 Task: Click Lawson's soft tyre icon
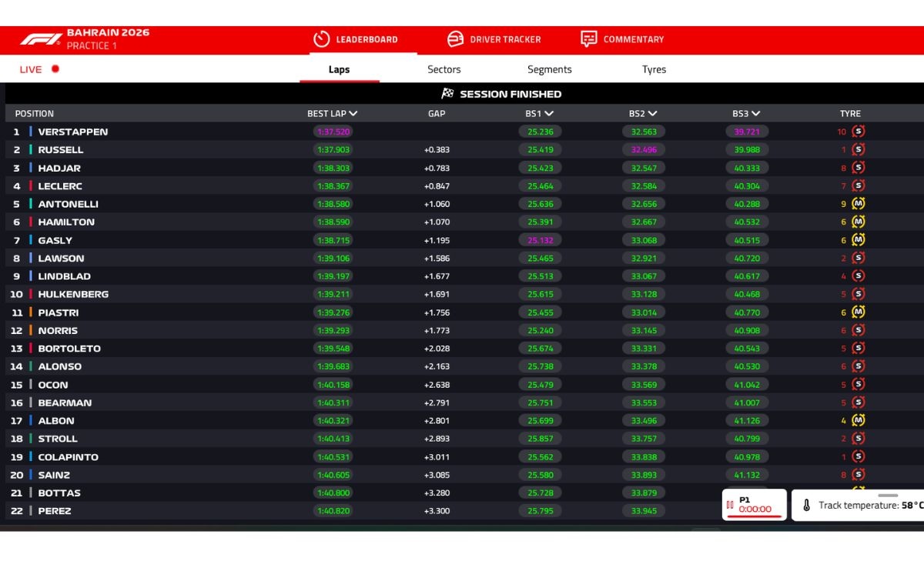pos(859,258)
